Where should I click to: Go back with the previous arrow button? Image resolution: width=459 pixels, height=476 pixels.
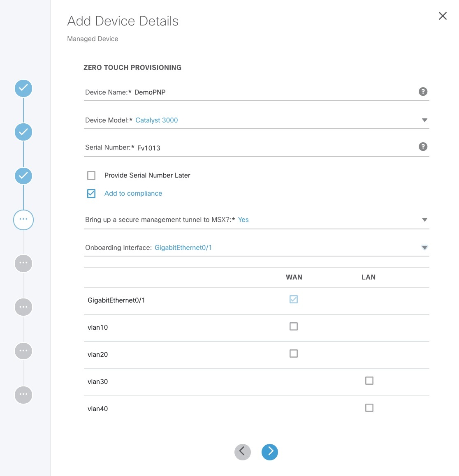pyautogui.click(x=243, y=452)
